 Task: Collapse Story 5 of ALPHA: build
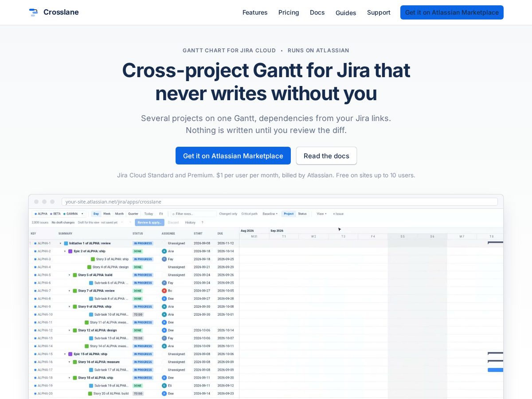pyautogui.click(x=70, y=275)
